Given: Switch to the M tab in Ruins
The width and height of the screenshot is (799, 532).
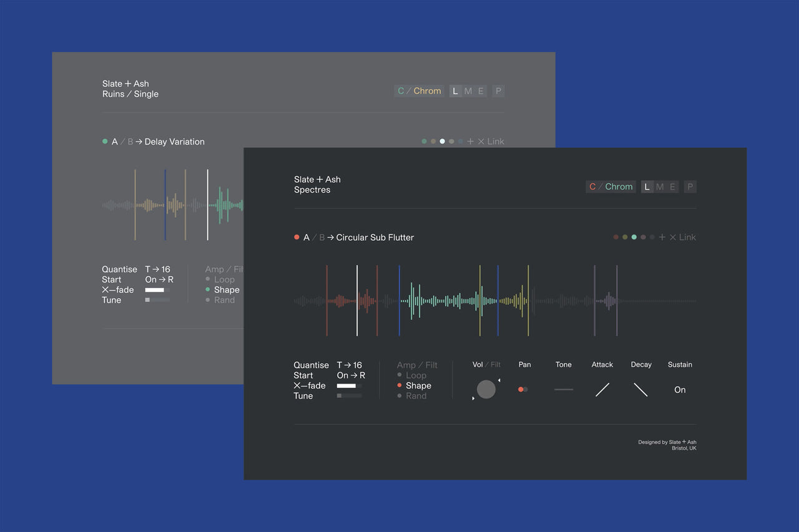Looking at the screenshot, I should (x=468, y=91).
